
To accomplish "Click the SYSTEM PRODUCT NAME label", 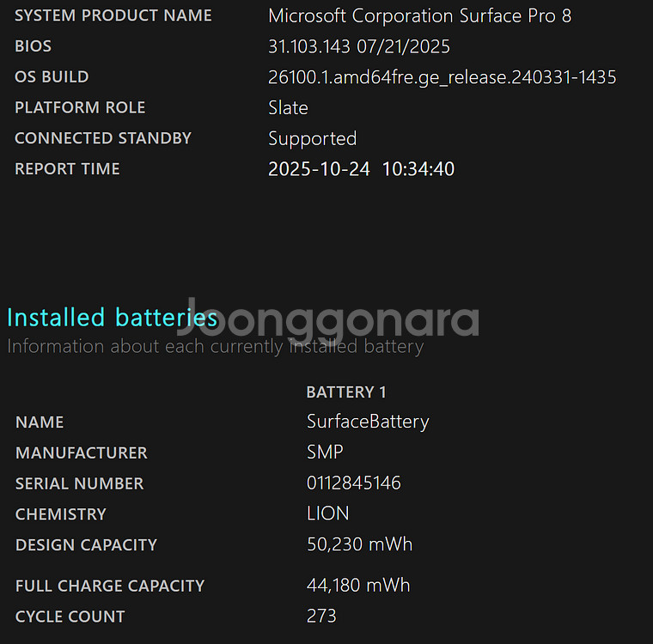I will pos(113,15).
